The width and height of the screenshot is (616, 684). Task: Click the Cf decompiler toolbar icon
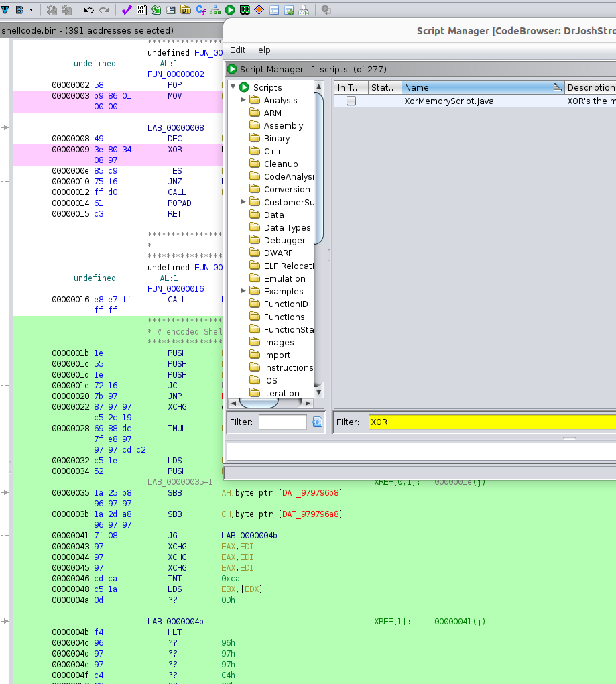pyautogui.click(x=200, y=10)
